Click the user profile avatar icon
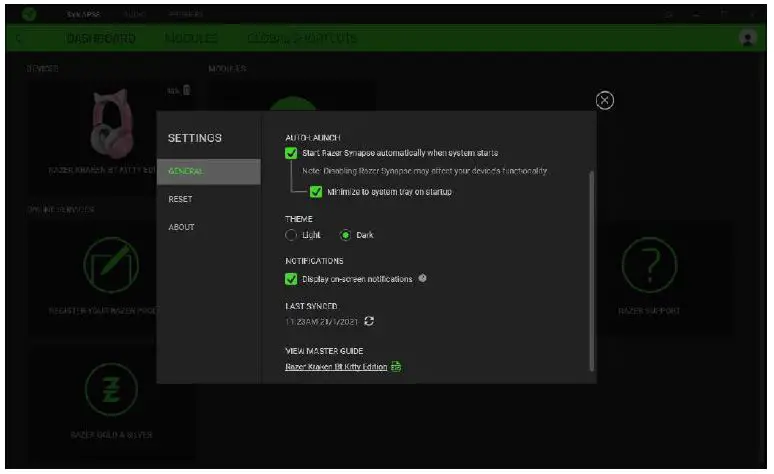The image size is (774, 474). click(748, 38)
